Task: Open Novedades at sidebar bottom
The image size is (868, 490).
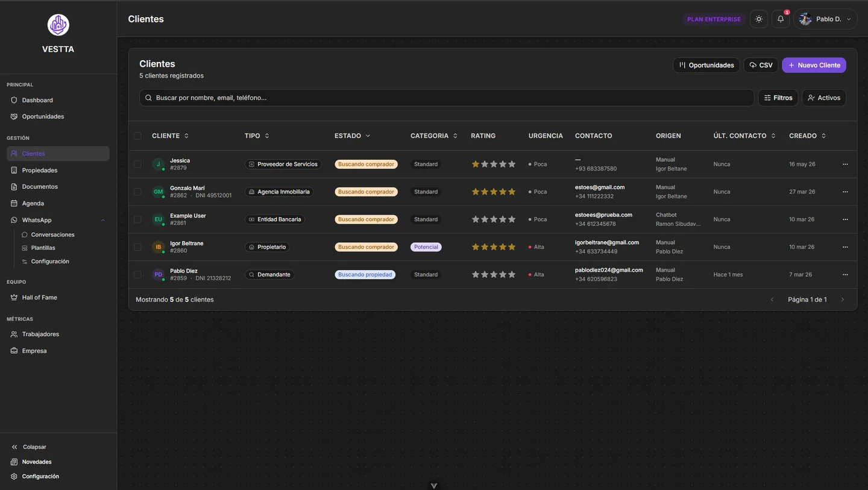Action: point(31,462)
